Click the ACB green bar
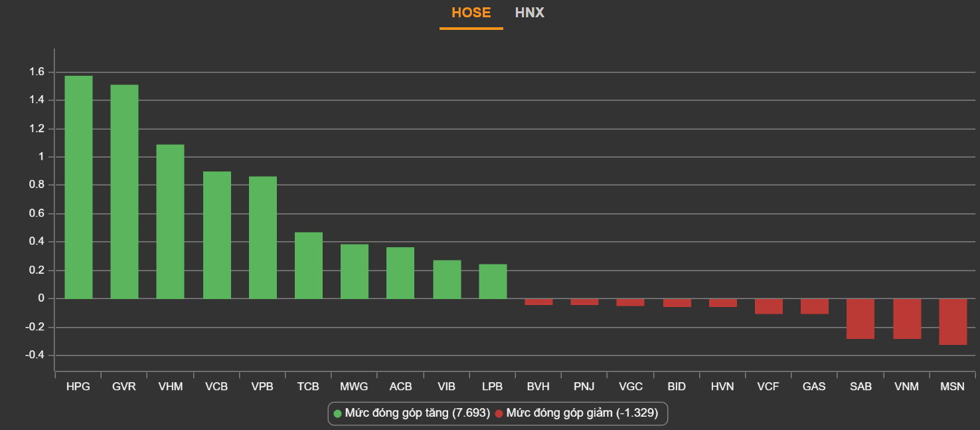Viewport: 980px width, 430px height. pyautogui.click(x=400, y=273)
